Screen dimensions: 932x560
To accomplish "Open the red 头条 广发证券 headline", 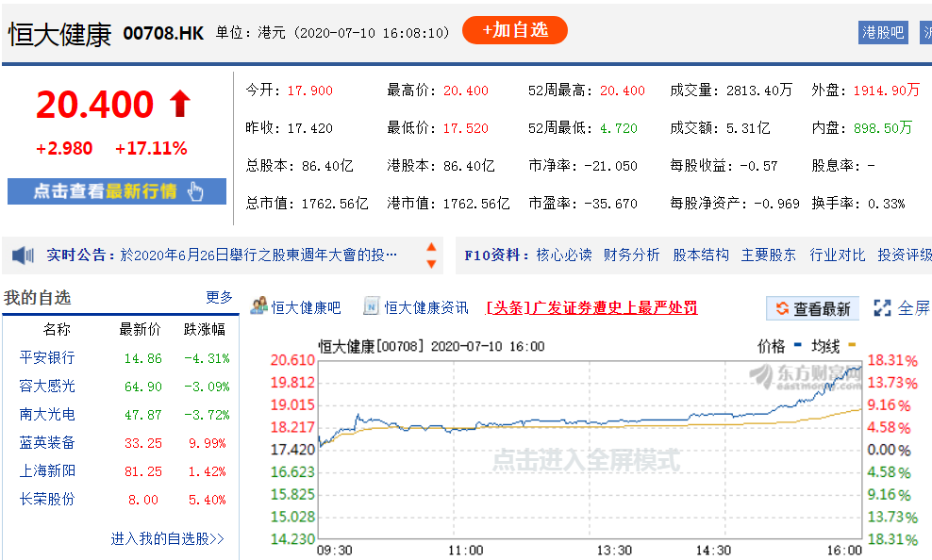I will click(x=591, y=307).
